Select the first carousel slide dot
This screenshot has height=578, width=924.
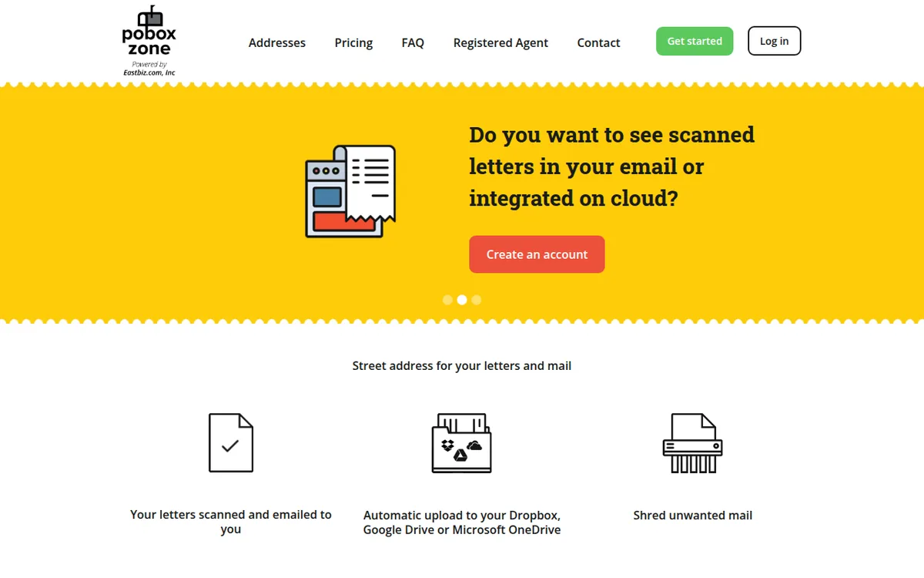(447, 300)
